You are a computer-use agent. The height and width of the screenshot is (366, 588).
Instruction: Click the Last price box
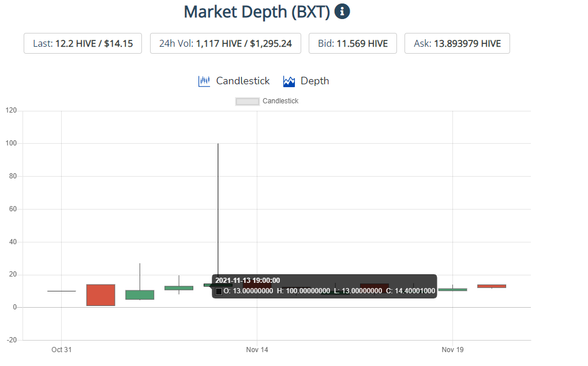click(83, 43)
